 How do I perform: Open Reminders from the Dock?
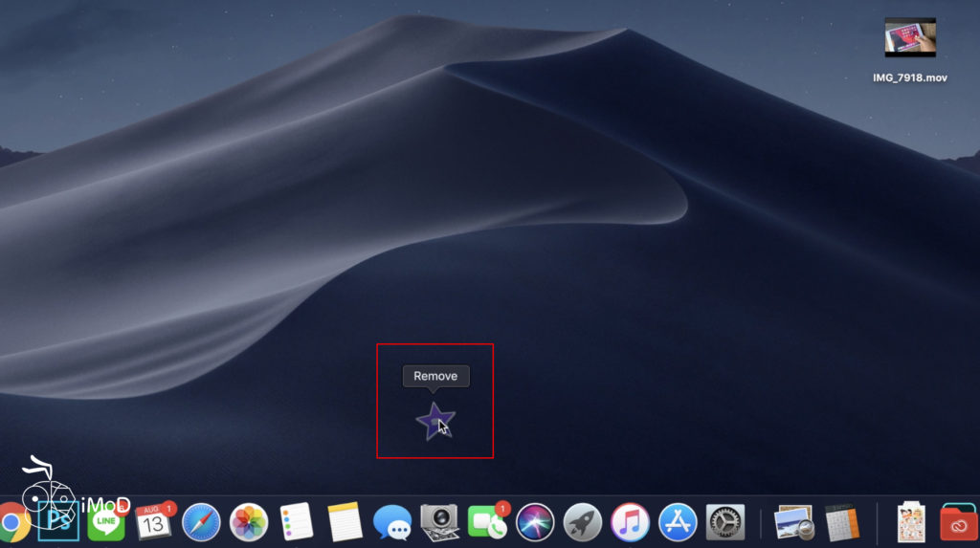pos(297,522)
